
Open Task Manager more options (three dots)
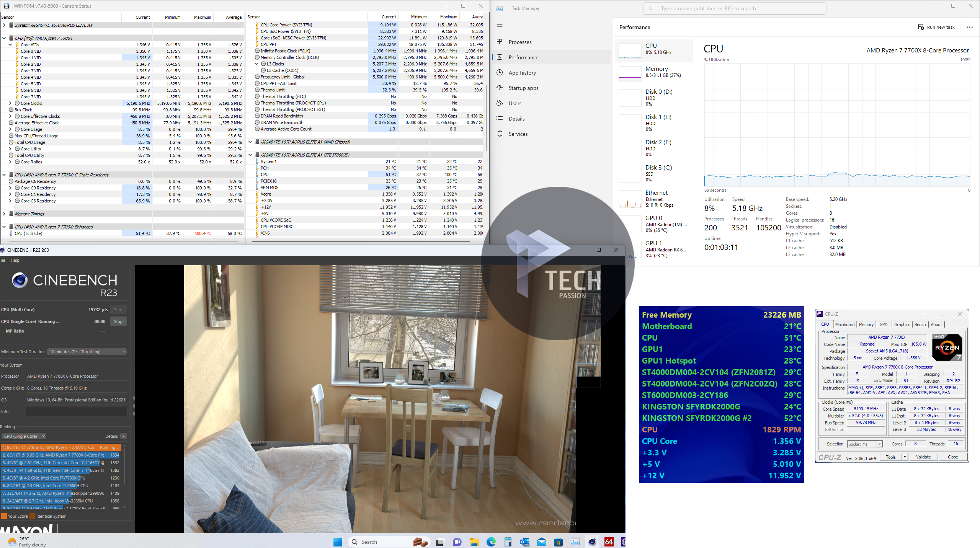tap(969, 27)
